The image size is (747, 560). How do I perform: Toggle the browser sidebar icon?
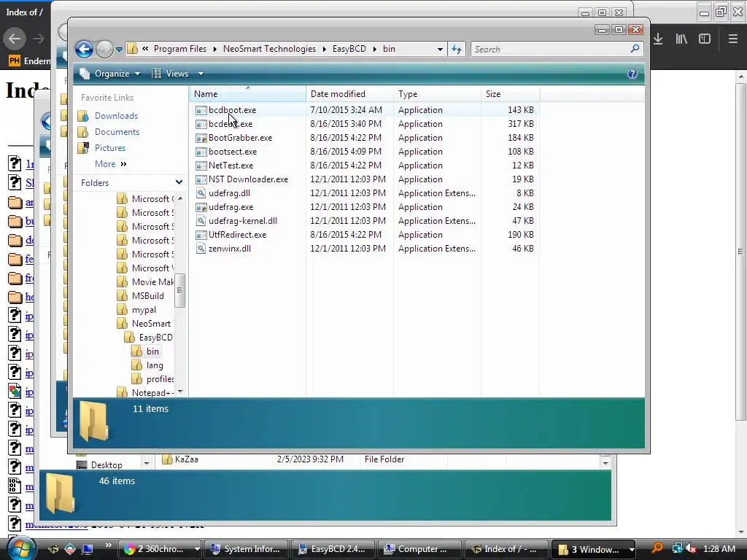705,39
